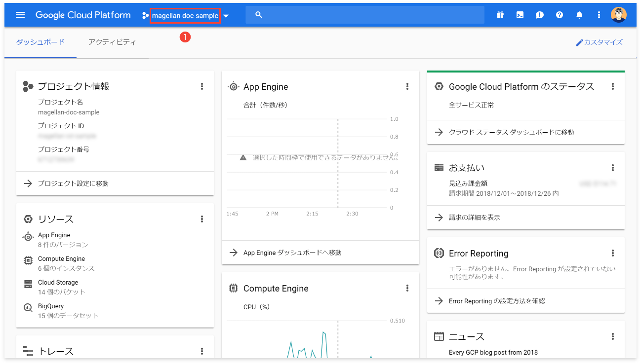
Task: Open App Engine card options menu
Action: click(407, 86)
